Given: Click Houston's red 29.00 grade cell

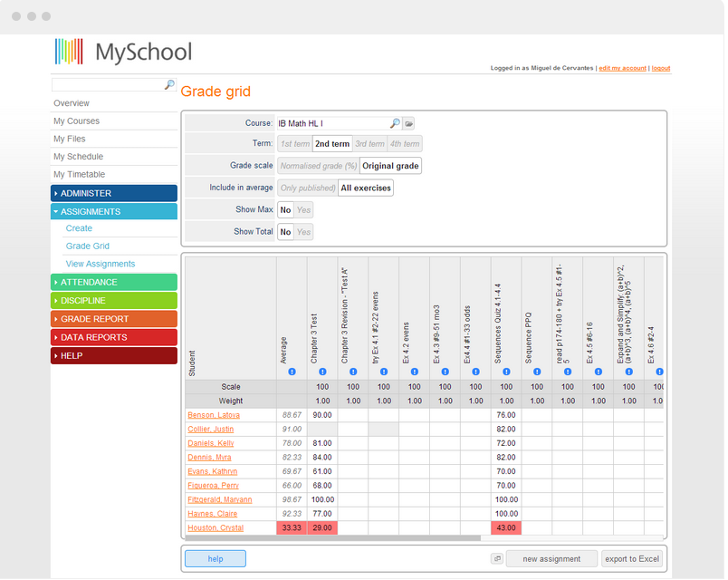Looking at the screenshot, I should pyautogui.click(x=322, y=528).
